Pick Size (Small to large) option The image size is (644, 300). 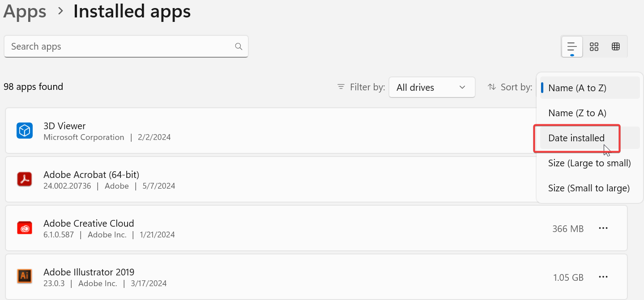589,188
